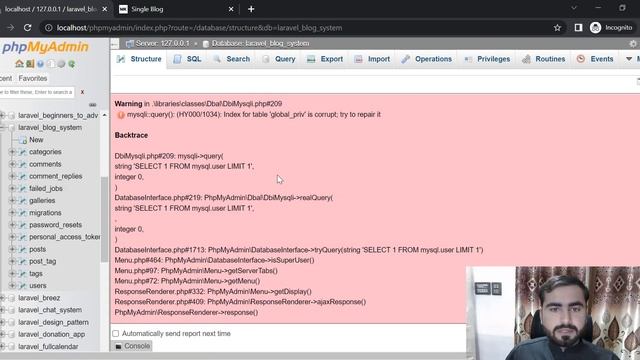Click the Incognito profile icon
The image size is (640, 360).
click(596, 28)
